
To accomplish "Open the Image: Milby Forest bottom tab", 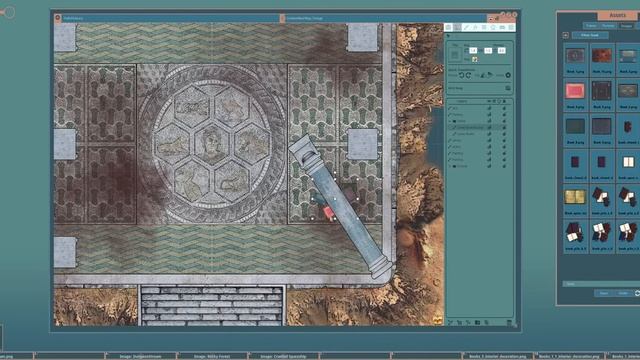I will click(212, 356).
